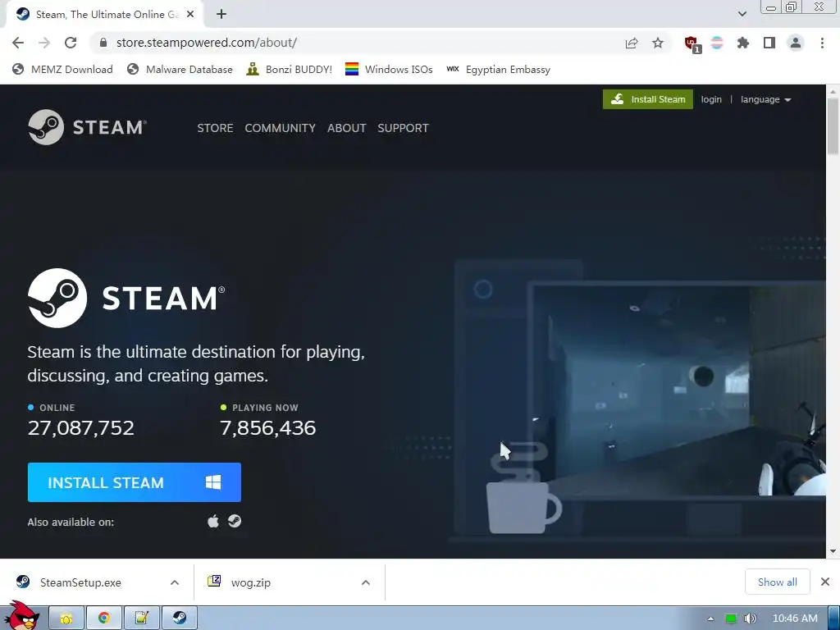Click the Portal gameplay video preview
Viewport: 840px width, 630px height.
pos(678,391)
